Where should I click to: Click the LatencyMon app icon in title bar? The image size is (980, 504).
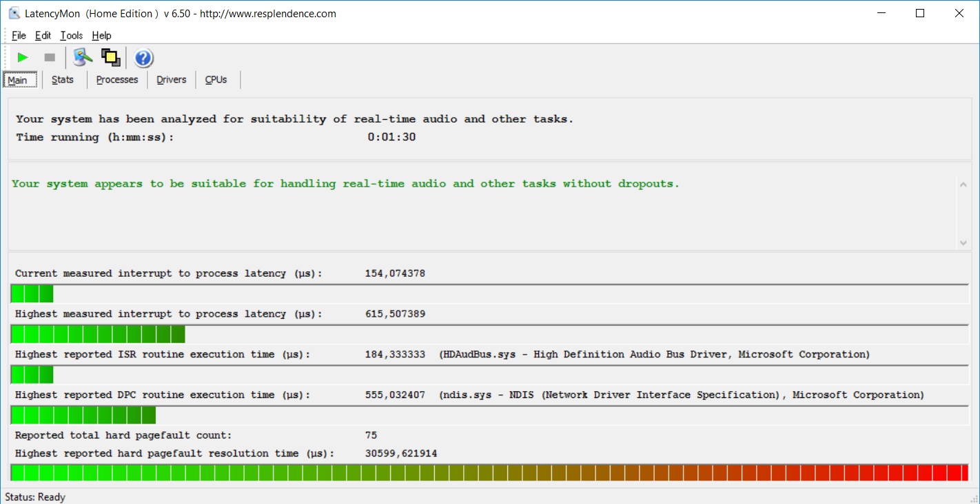[14, 13]
